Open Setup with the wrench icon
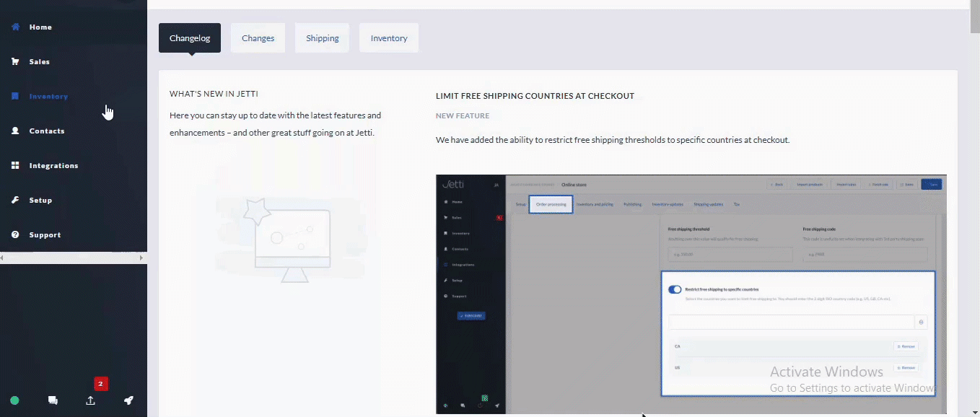This screenshot has width=980, height=417. coord(32,200)
